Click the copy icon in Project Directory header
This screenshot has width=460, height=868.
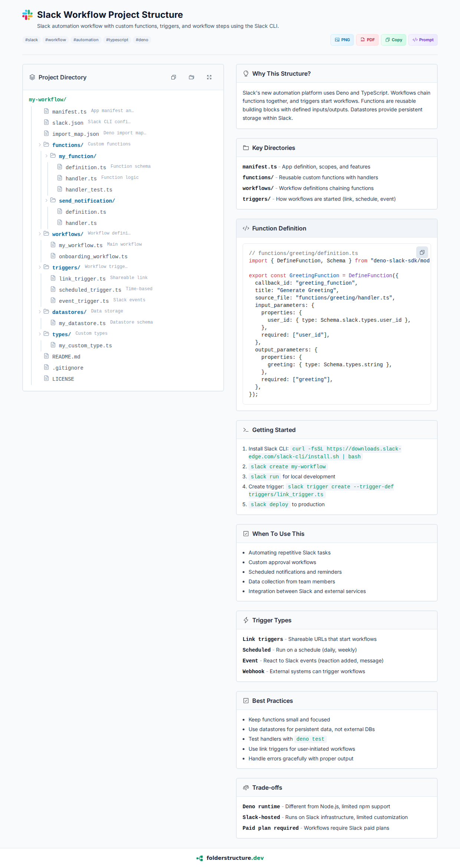click(174, 77)
